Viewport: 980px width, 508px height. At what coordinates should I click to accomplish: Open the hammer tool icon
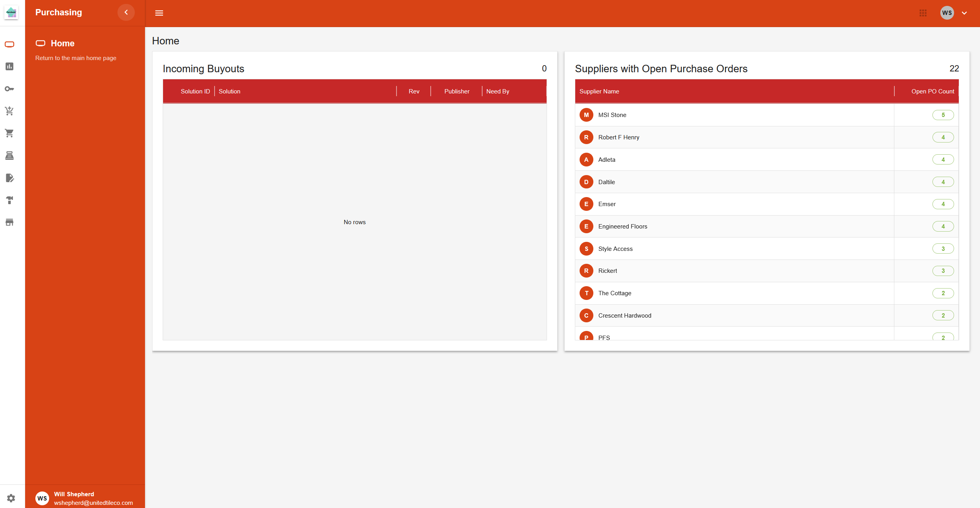(x=9, y=200)
